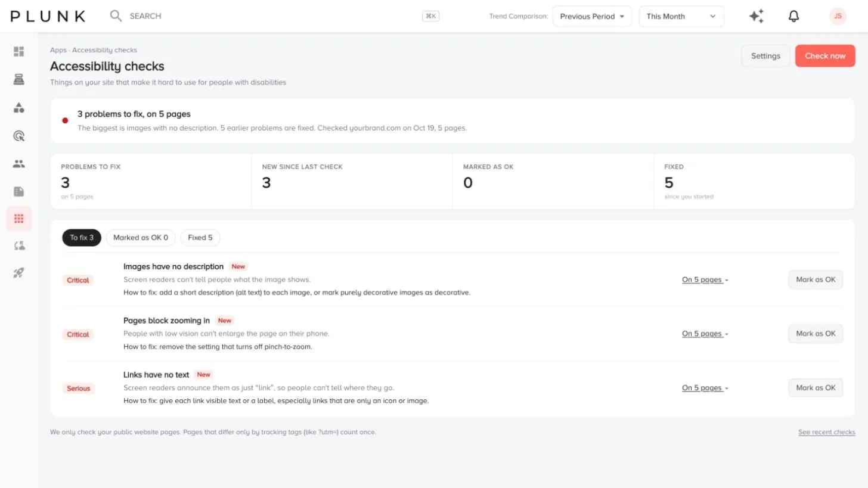This screenshot has width=868, height=488.
Task: Click the Settings button
Action: coord(765,56)
